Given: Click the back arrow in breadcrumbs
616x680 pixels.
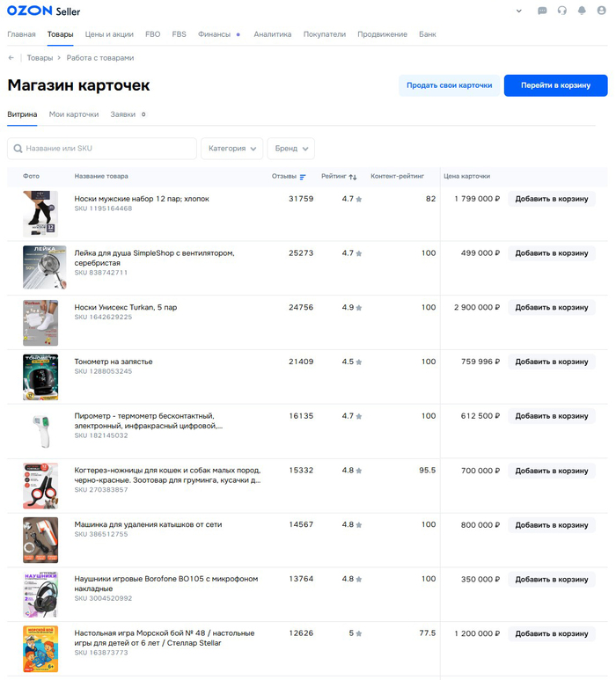Looking at the screenshot, I should 11,58.
